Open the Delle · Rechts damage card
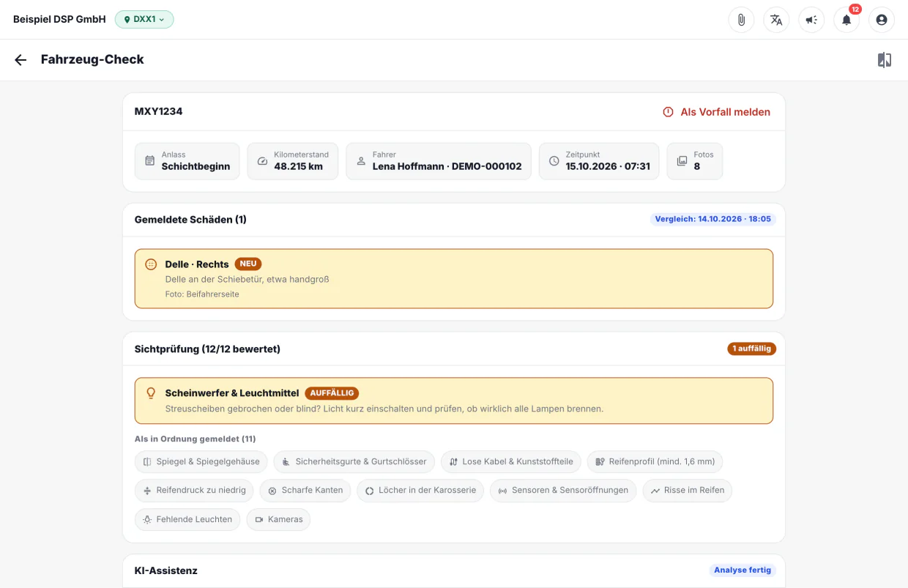 point(454,279)
